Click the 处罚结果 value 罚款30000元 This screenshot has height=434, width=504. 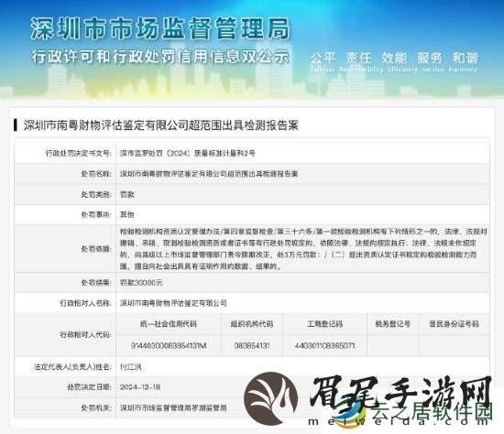click(141, 282)
